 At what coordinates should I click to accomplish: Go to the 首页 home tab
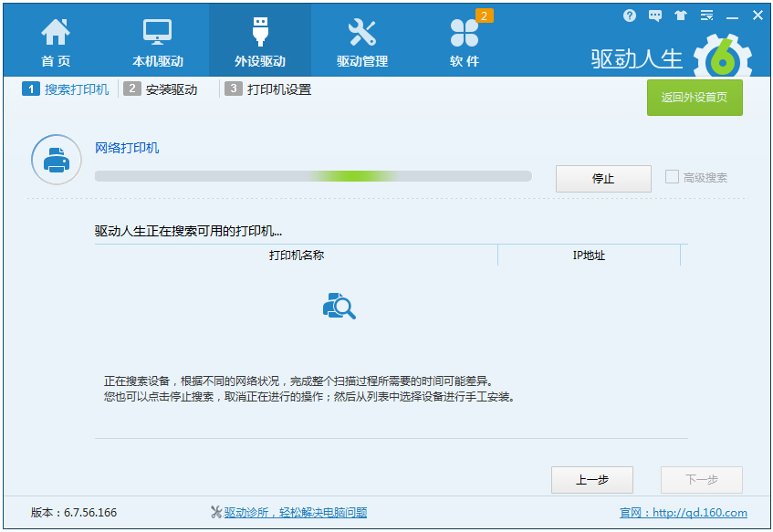[56, 41]
